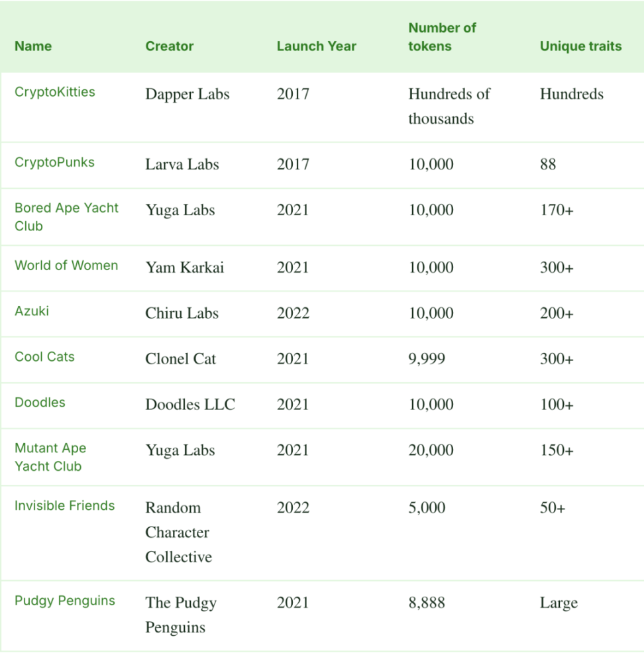Click the CryptoPunks collection link

(54, 162)
